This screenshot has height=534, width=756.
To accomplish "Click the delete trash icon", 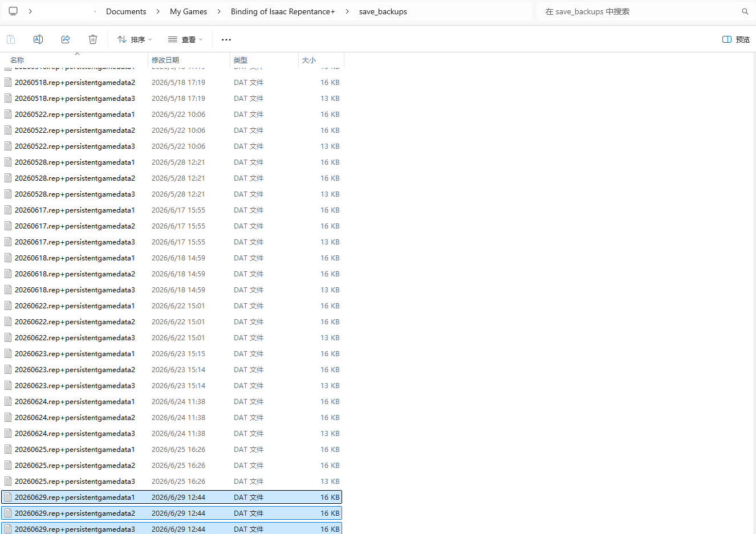I will pyautogui.click(x=93, y=39).
